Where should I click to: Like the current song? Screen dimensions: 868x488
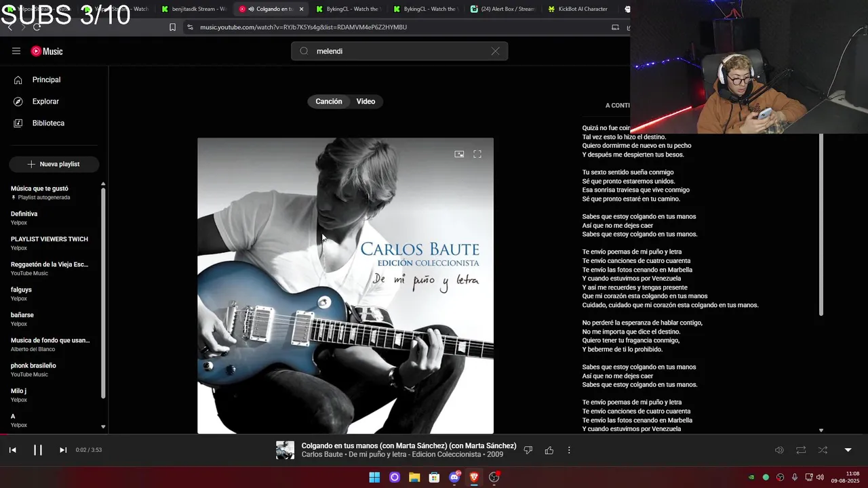[549, 450]
